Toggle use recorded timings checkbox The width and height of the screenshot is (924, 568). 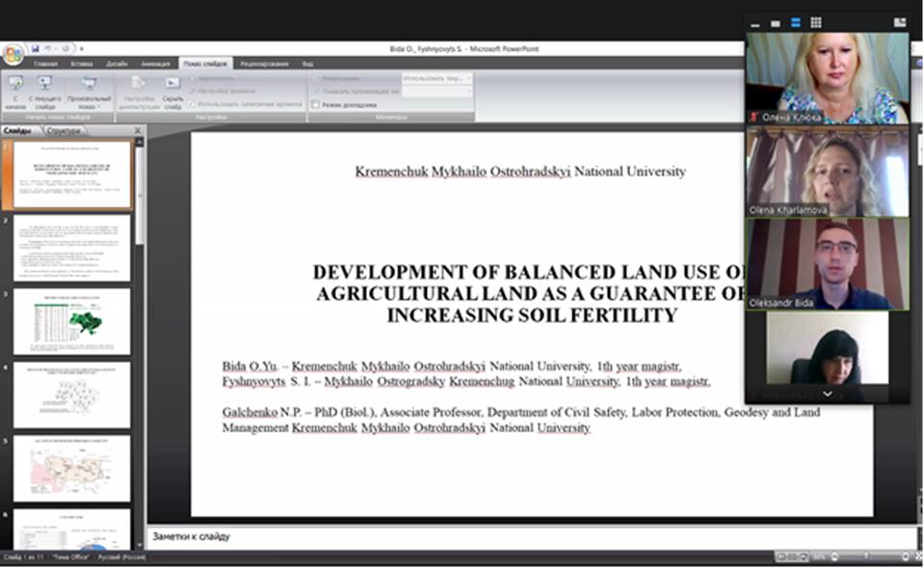[x=191, y=104]
